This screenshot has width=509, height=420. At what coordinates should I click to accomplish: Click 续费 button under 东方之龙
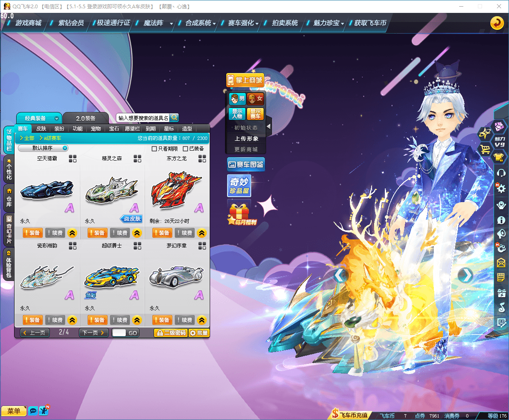pyautogui.click(x=184, y=233)
